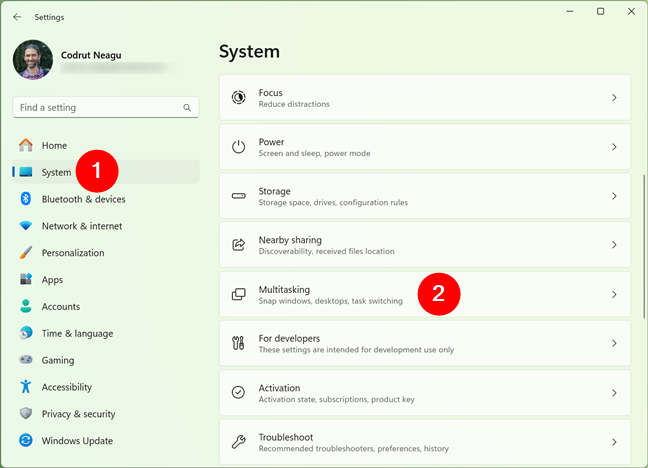Click the Accounts person icon

[x=26, y=306]
